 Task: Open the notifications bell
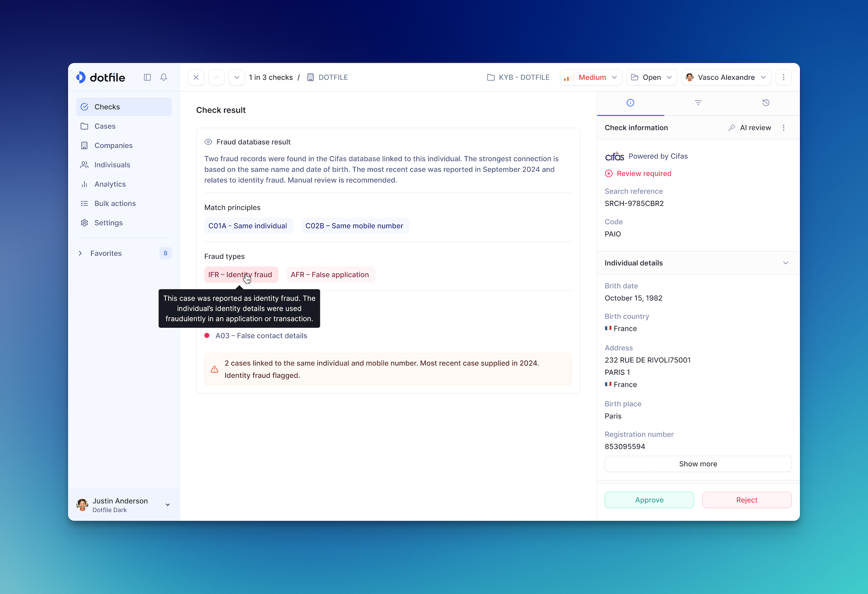(164, 77)
